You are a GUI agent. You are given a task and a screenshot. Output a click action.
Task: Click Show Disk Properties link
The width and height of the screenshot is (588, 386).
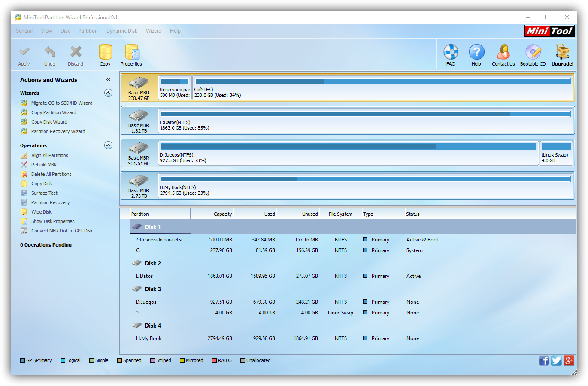[x=53, y=221]
